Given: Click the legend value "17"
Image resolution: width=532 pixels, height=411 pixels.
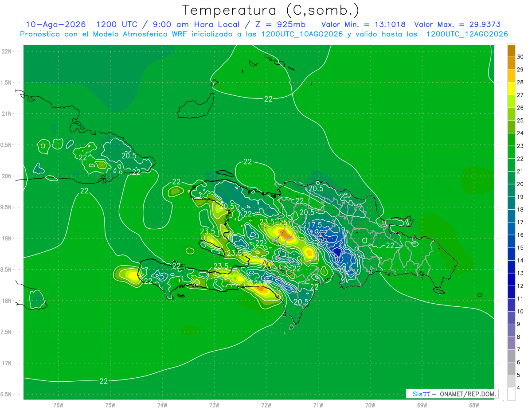Looking at the screenshot, I should 520,222.
